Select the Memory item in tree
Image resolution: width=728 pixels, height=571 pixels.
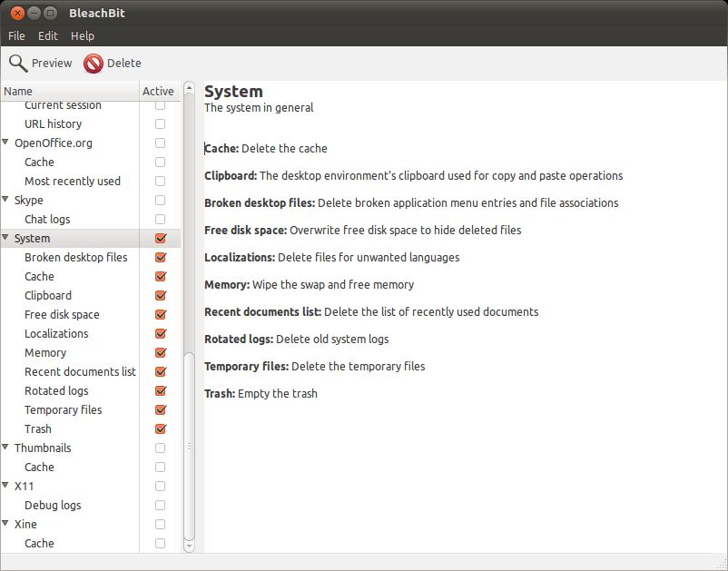(x=91, y=352)
